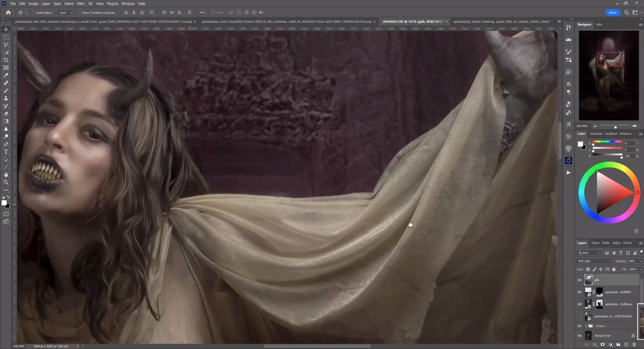Open the Fill dropdown arrow
This screenshot has width=644, height=349.
pyautogui.click(x=640, y=269)
